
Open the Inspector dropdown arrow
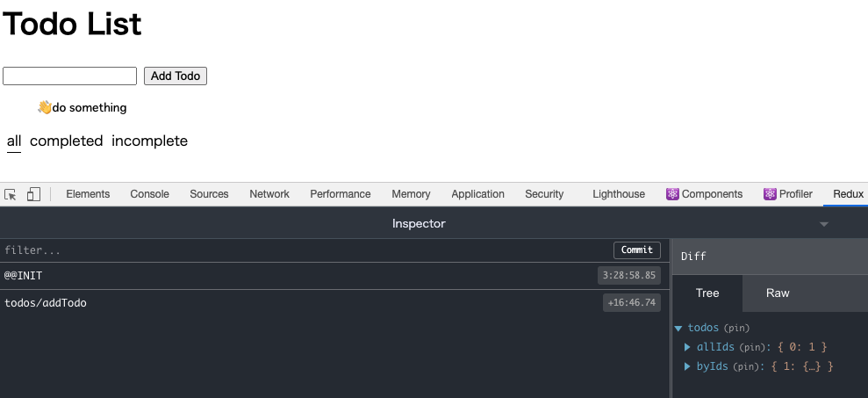coord(823,224)
